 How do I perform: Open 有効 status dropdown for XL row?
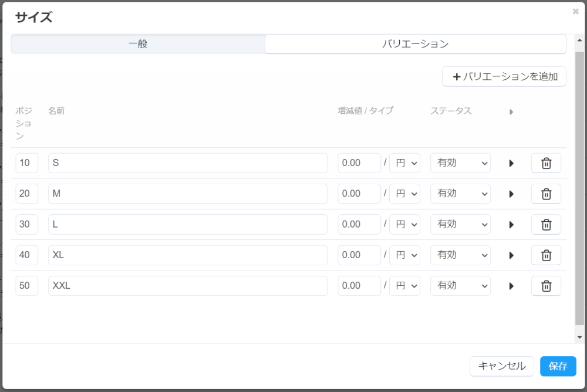coord(460,255)
